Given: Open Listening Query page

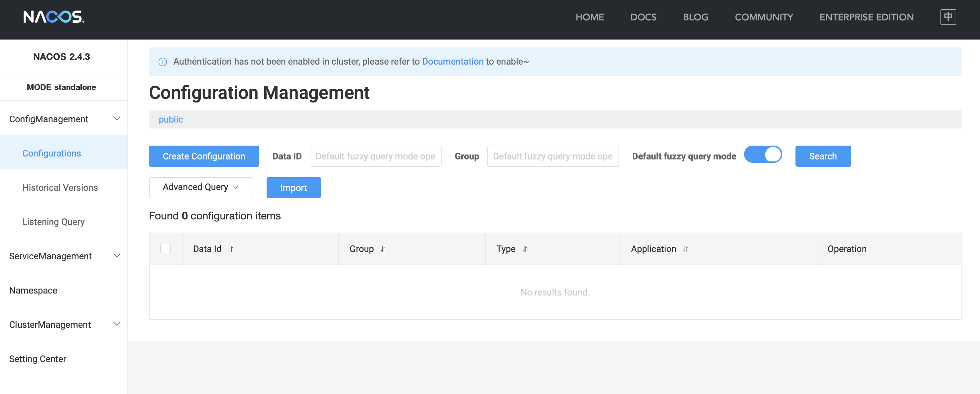Looking at the screenshot, I should (54, 222).
